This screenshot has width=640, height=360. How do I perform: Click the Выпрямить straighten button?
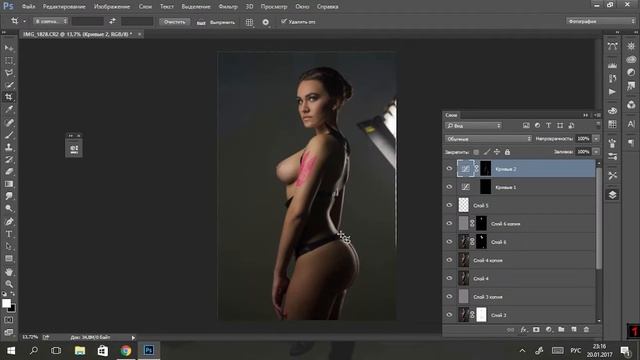point(216,22)
